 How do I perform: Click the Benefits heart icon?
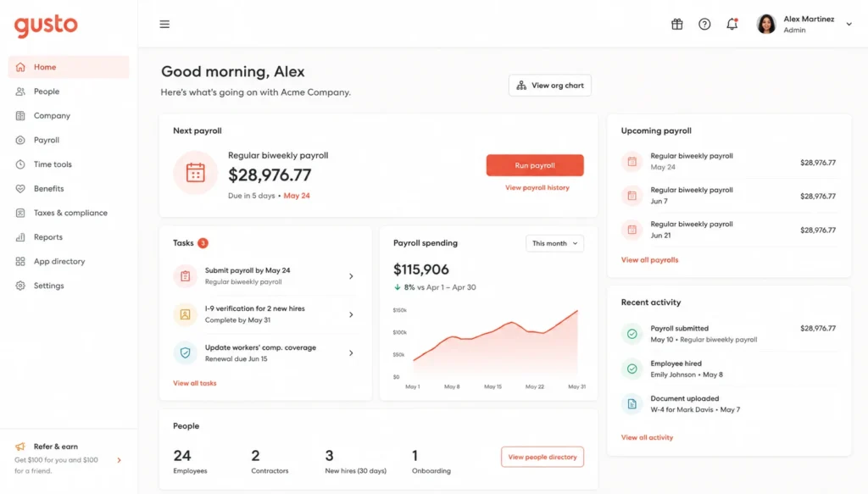pyautogui.click(x=20, y=189)
